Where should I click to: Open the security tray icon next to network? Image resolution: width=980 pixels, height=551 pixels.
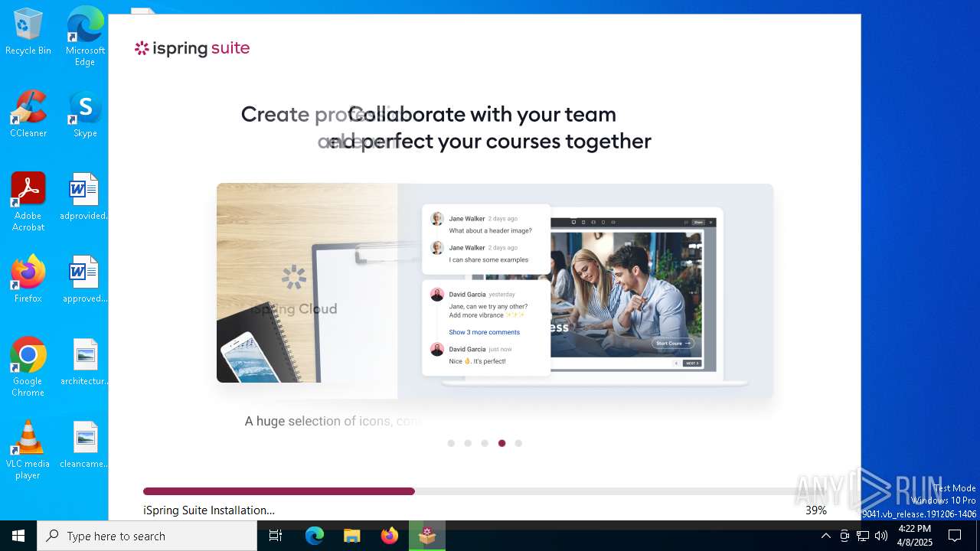click(844, 536)
